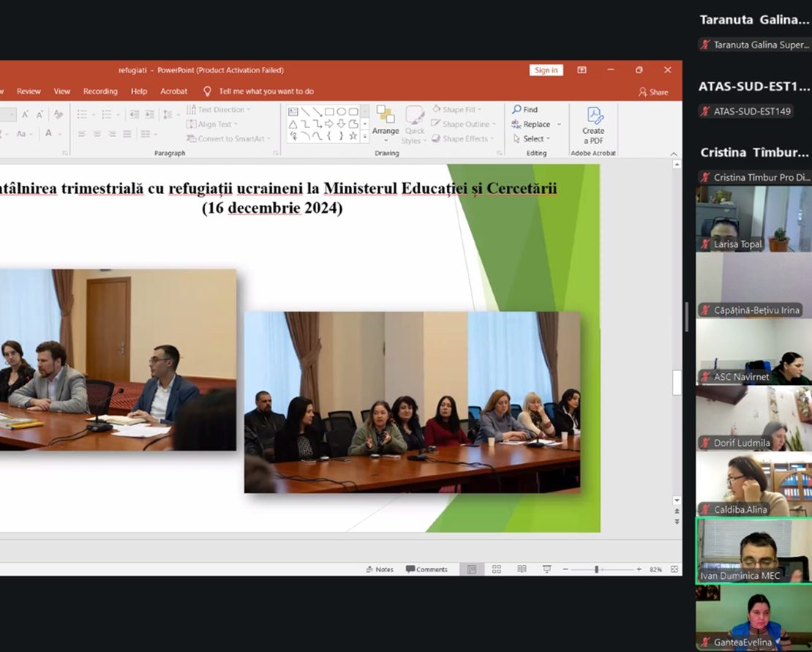812x652 pixels.
Task: Open Reading View from status bar
Action: 522,569
